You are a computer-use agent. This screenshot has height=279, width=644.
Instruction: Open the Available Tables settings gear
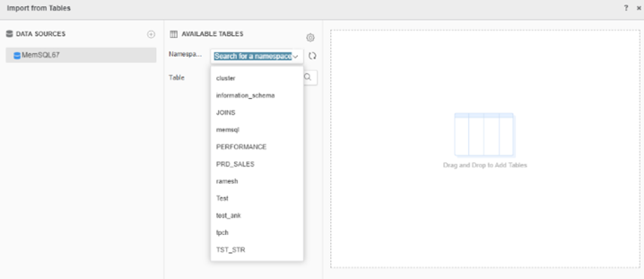point(311,38)
